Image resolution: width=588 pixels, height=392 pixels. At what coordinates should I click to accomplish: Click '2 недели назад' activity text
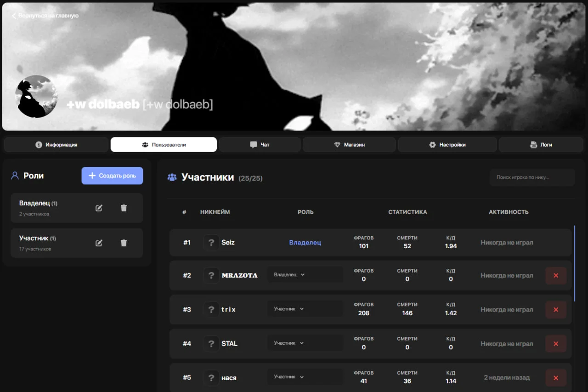(507, 378)
